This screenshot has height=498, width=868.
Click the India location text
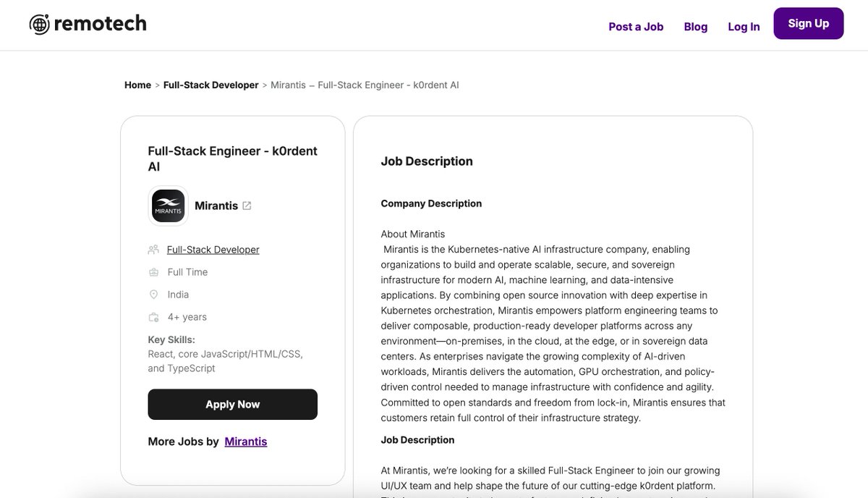pos(178,295)
